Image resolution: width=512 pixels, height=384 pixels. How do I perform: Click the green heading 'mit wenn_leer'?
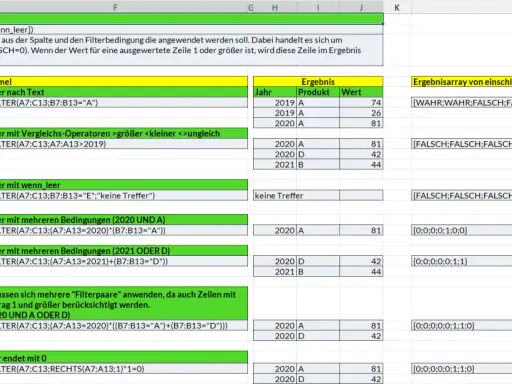pyautogui.click(x=124, y=185)
